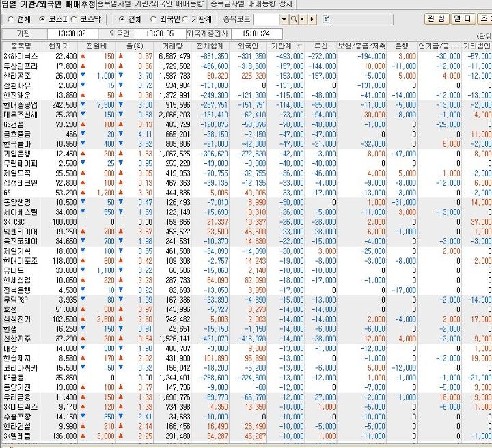Select 전체 radio beside 코스피 option
The image size is (492, 448).
coord(10,19)
